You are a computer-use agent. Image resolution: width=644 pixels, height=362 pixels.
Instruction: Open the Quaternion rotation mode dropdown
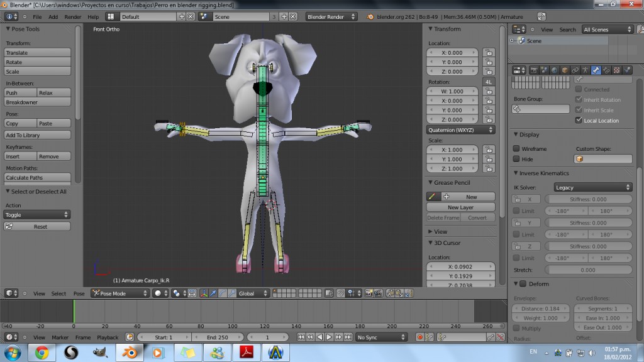[x=460, y=129]
